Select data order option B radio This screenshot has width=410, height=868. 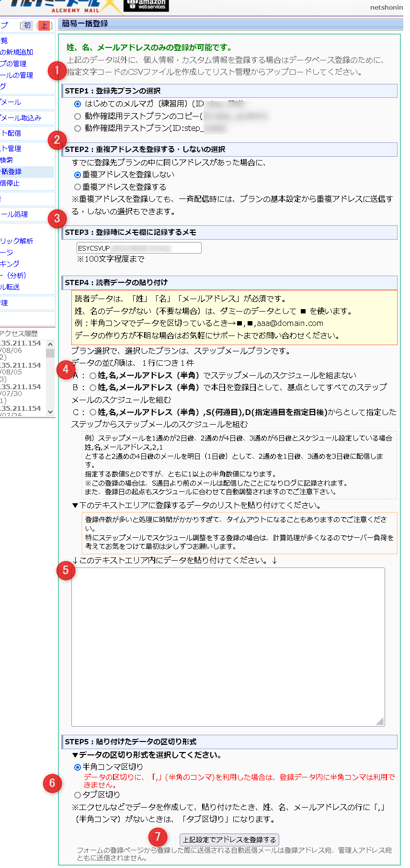93,388
